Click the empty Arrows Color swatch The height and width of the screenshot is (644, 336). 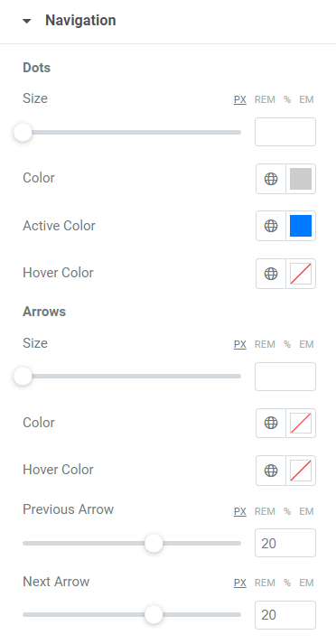[x=301, y=423]
